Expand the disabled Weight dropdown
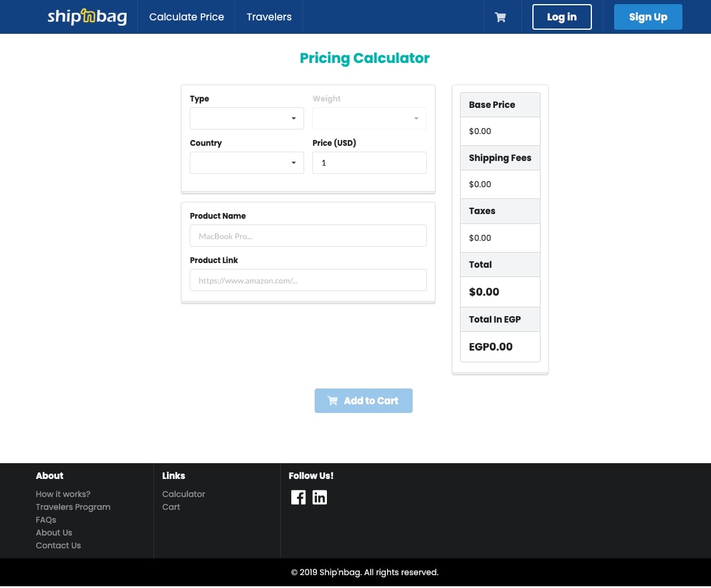Viewport: 711px width, 588px height. click(x=369, y=118)
